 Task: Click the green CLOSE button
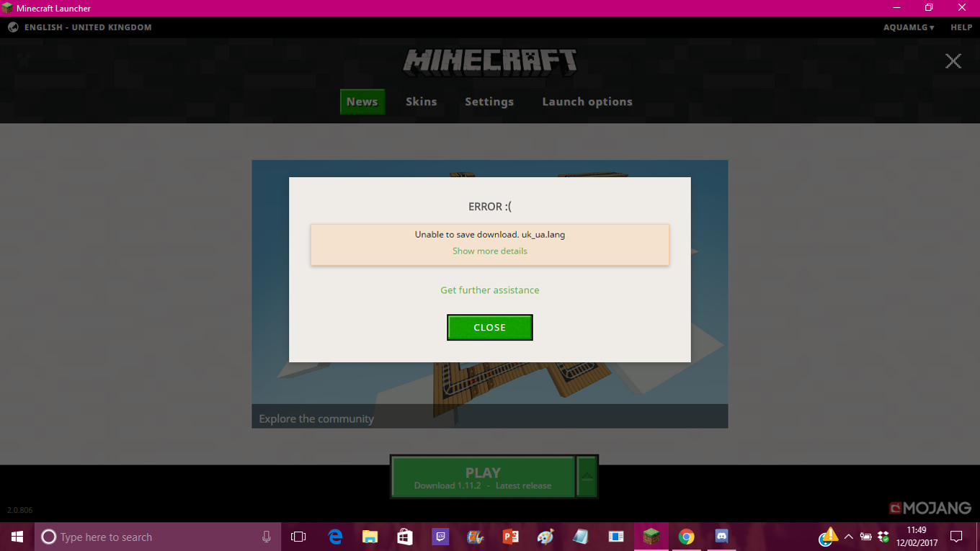coord(490,327)
